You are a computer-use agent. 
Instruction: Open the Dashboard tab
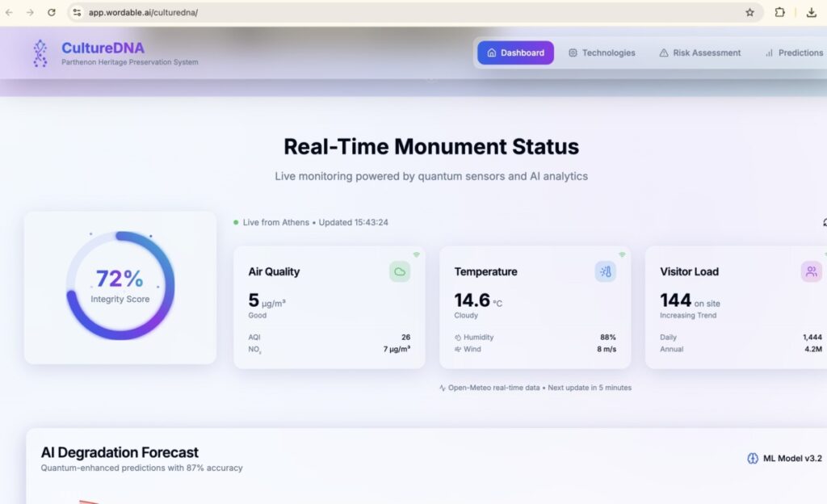pos(515,52)
